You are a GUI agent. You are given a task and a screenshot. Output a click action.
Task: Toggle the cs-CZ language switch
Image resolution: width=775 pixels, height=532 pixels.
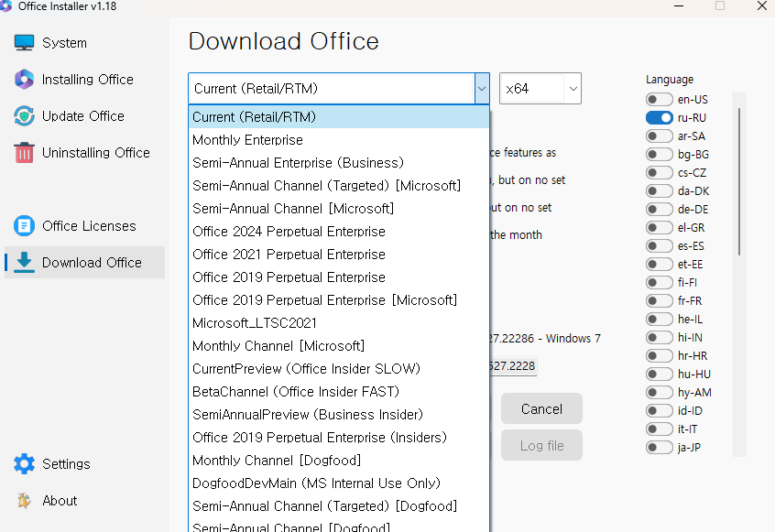[659, 172]
